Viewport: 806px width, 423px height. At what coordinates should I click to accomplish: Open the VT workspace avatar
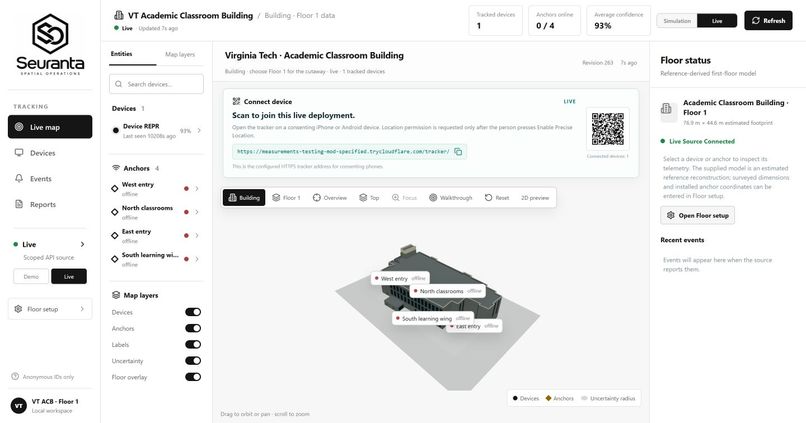pyautogui.click(x=19, y=406)
